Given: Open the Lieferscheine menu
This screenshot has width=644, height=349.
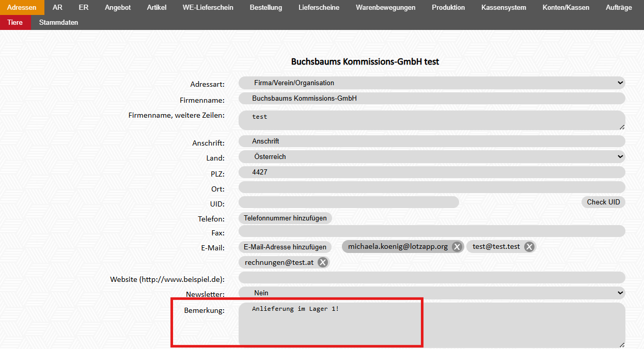Looking at the screenshot, I should pos(319,7).
